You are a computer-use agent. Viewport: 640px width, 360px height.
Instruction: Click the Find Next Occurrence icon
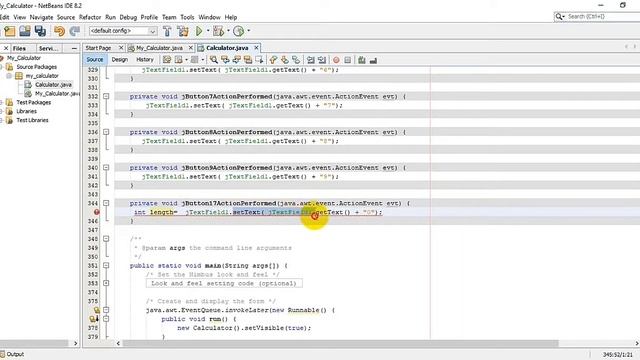(x=236, y=60)
